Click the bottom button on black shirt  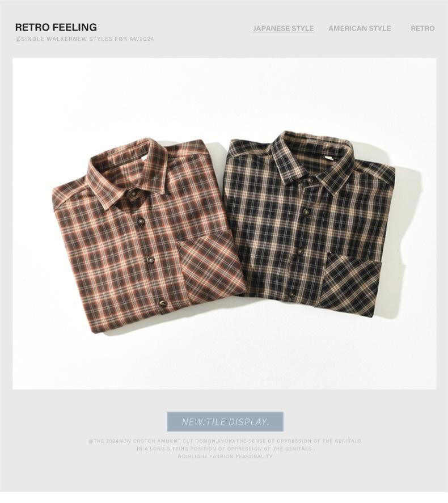(292, 294)
